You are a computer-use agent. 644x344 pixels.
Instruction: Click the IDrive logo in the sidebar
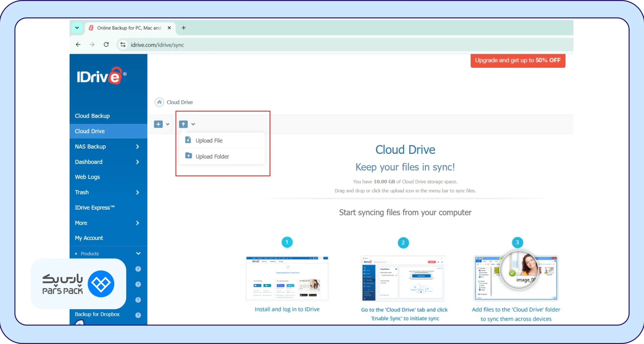click(102, 76)
